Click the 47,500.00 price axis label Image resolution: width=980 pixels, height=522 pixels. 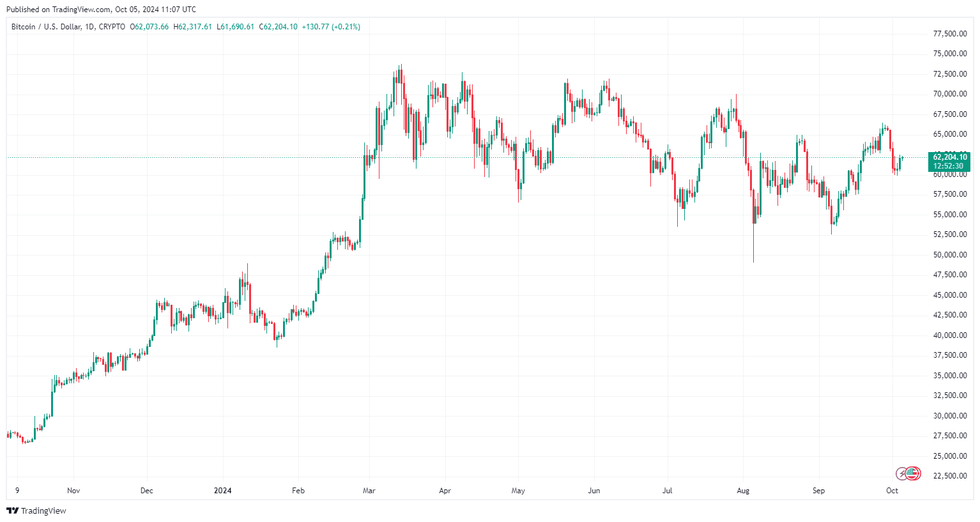pos(950,275)
